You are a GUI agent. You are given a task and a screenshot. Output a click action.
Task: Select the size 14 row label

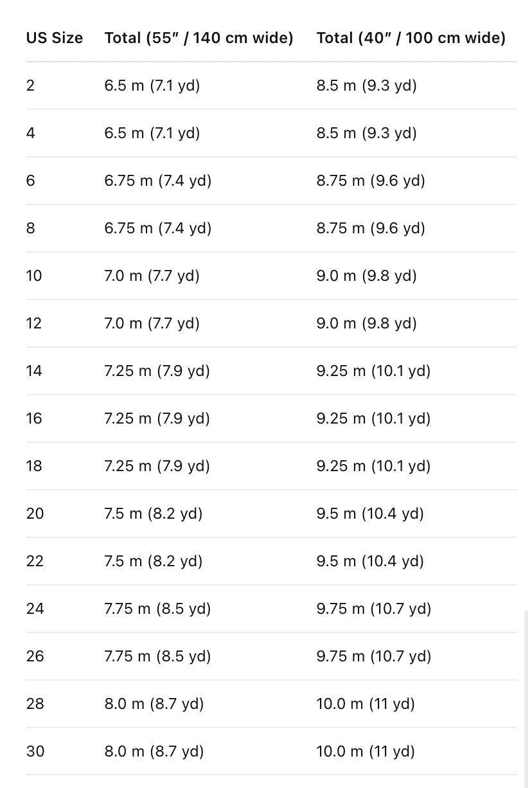click(34, 371)
